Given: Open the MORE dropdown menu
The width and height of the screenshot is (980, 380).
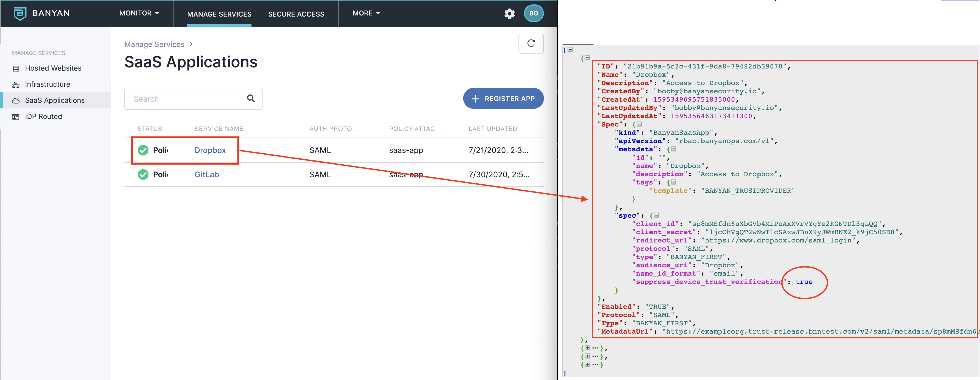Looking at the screenshot, I should pyautogui.click(x=366, y=13).
